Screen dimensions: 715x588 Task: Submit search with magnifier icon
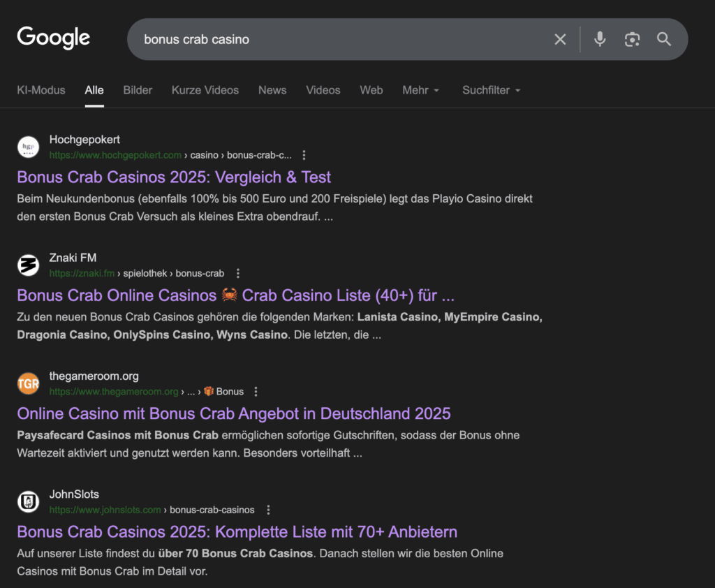pos(664,39)
